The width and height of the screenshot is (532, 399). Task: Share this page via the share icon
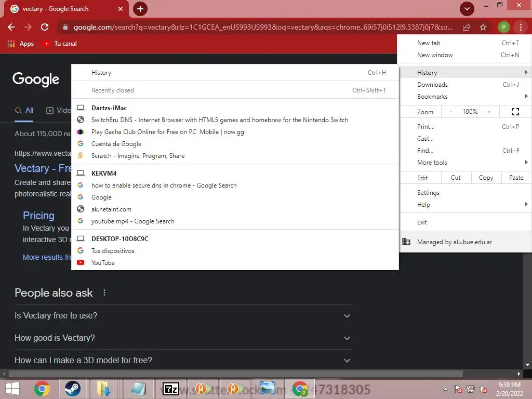tap(467, 27)
